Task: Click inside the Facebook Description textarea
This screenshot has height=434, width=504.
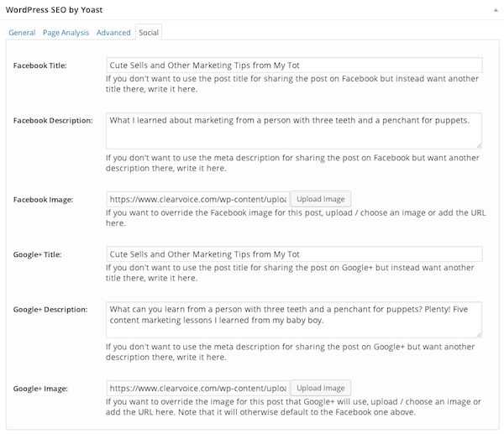Action: click(294, 131)
